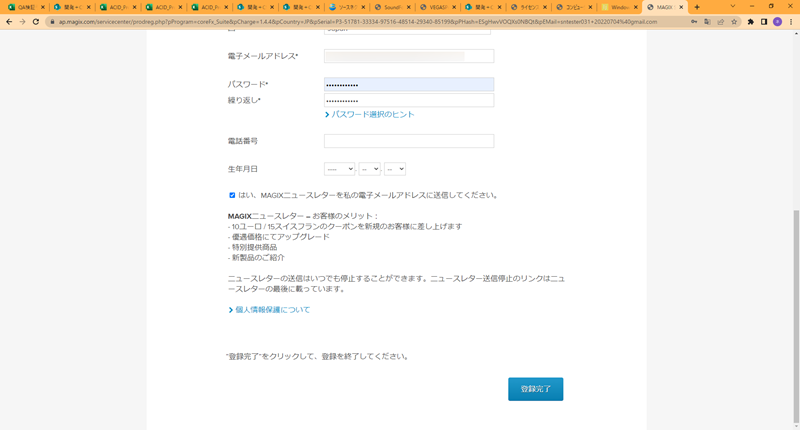Click the address bar URL
The height and width of the screenshot is (430, 800).
click(x=357, y=22)
